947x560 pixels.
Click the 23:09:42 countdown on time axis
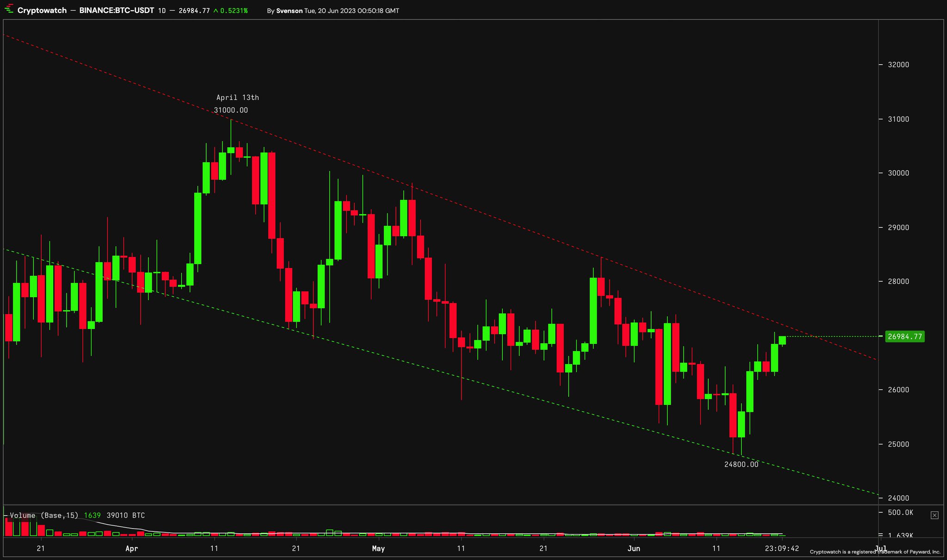pyautogui.click(x=782, y=548)
